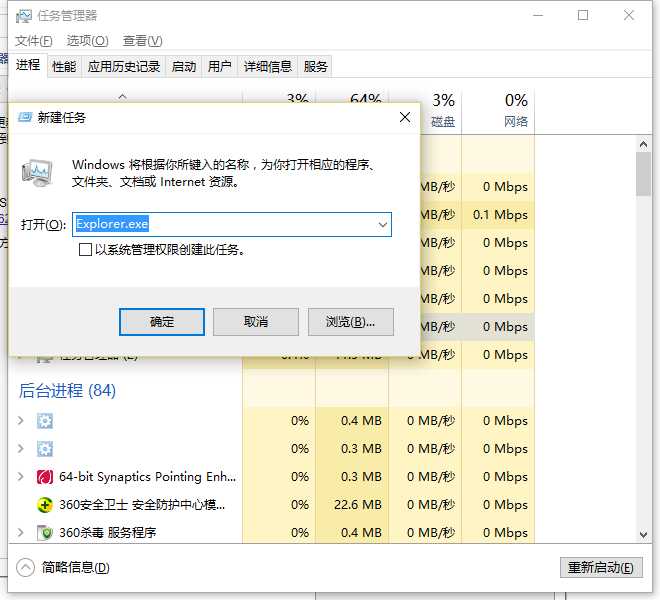
Task: Click the 取消 button
Action: (256, 322)
